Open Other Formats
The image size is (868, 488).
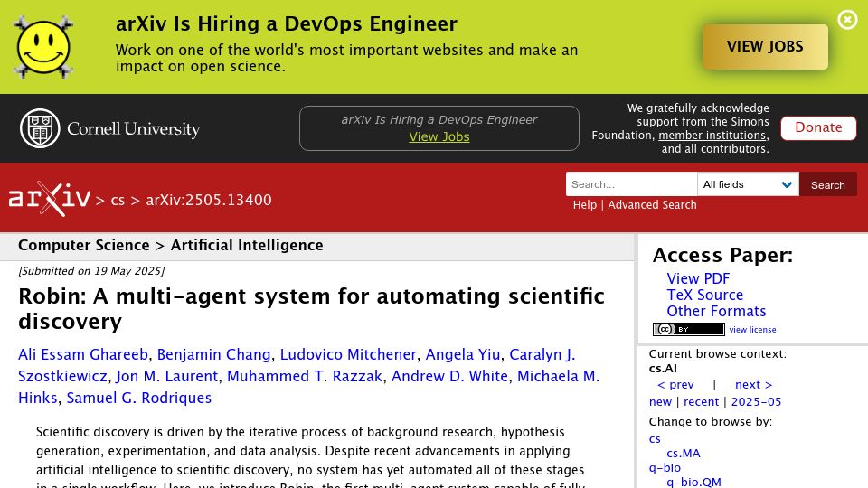716,311
